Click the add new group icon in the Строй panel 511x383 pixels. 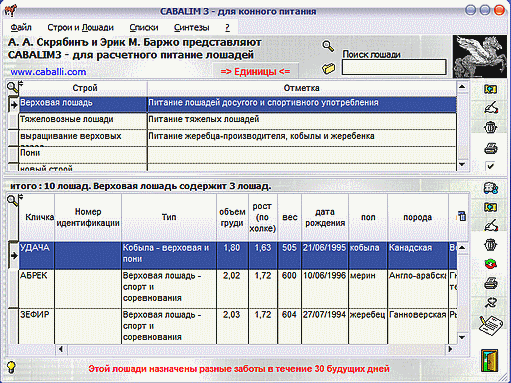click(x=490, y=89)
